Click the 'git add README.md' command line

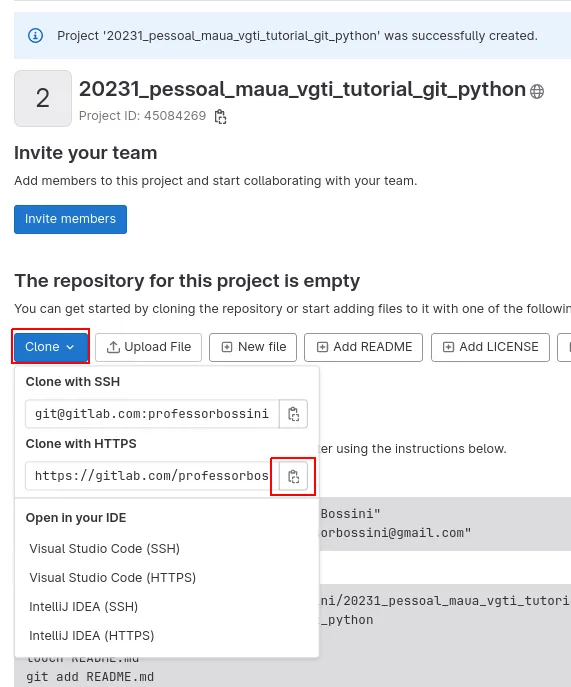(90, 677)
